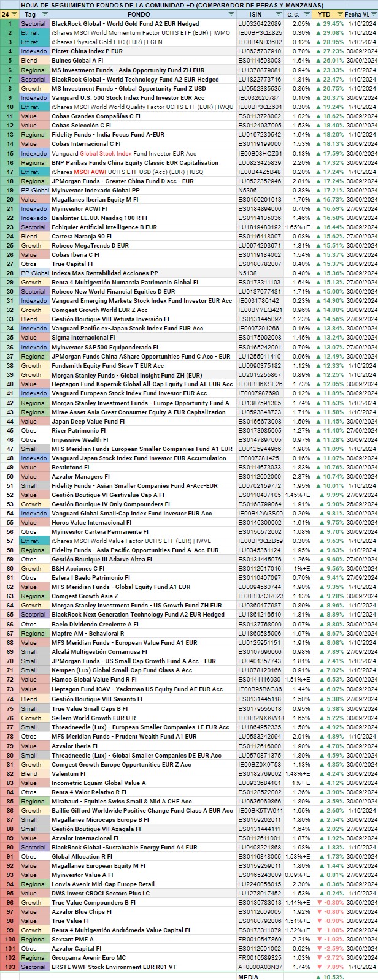
Task: Select 'Myinvestor Indexado Global PP' cell
Action: click(142, 190)
